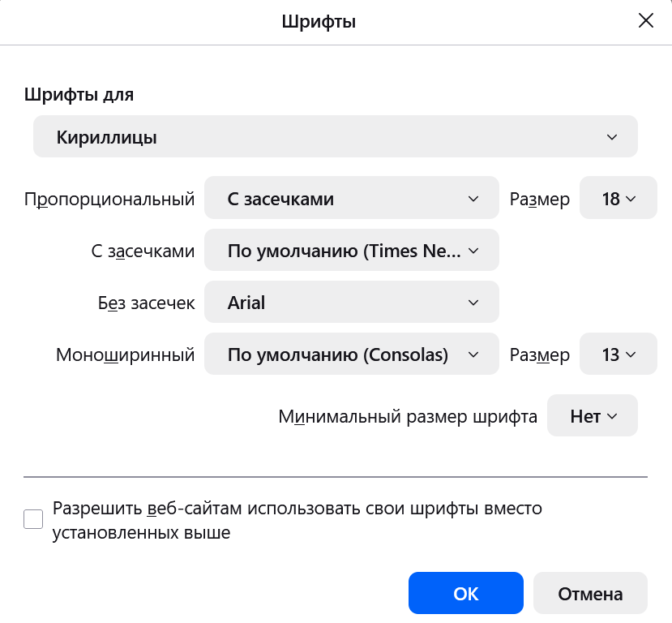
Task: Click the Отмена button to cancel
Action: [x=590, y=594]
